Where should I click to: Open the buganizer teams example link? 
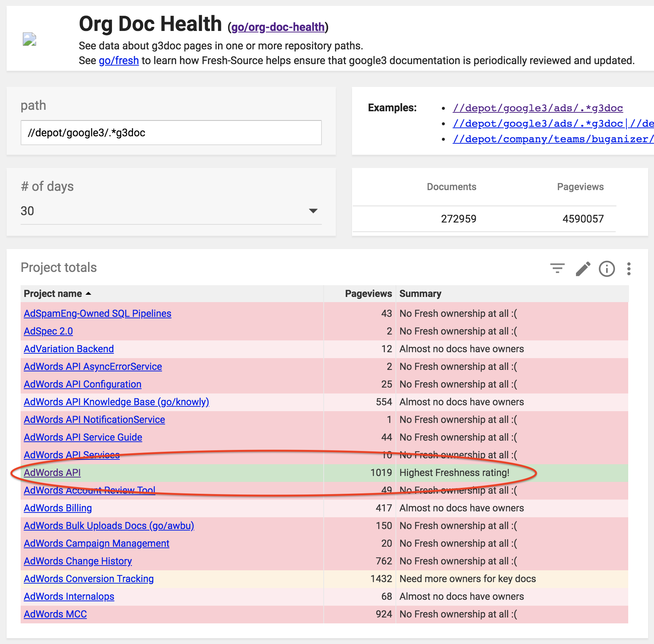point(553,139)
